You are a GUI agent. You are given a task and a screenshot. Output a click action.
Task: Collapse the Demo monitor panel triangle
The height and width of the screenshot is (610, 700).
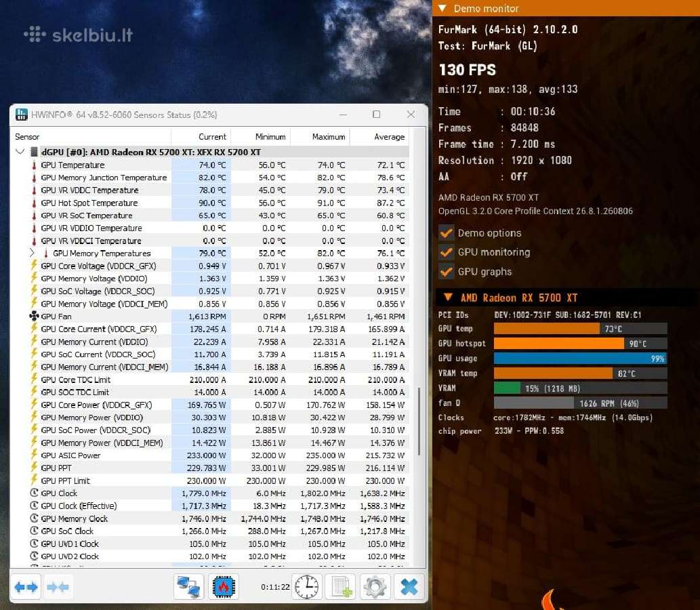[x=442, y=7]
